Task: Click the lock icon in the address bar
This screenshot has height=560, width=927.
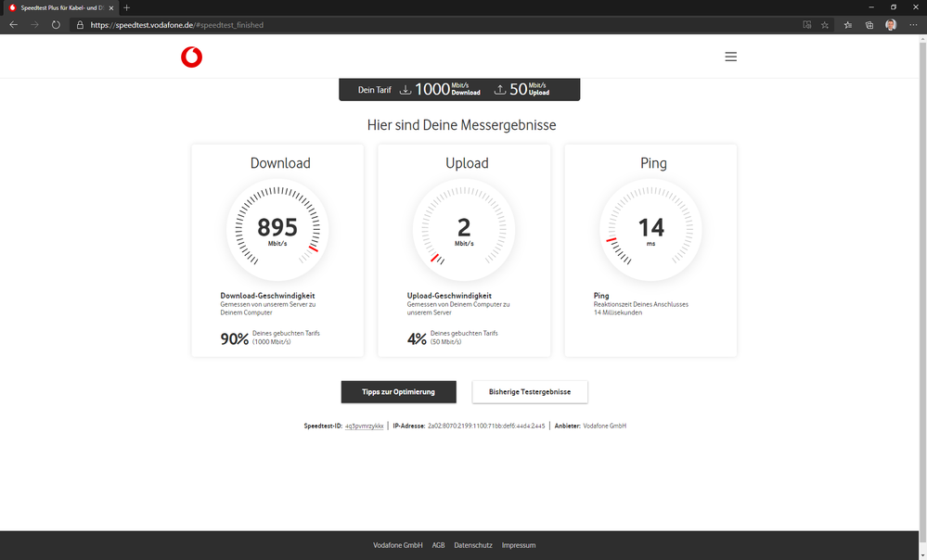Action: coord(80,25)
